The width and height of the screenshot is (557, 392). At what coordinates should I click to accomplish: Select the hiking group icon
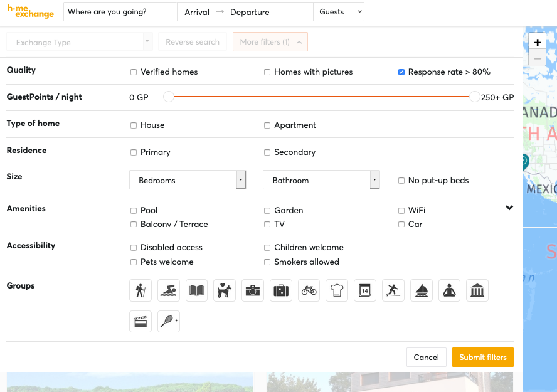click(x=141, y=290)
